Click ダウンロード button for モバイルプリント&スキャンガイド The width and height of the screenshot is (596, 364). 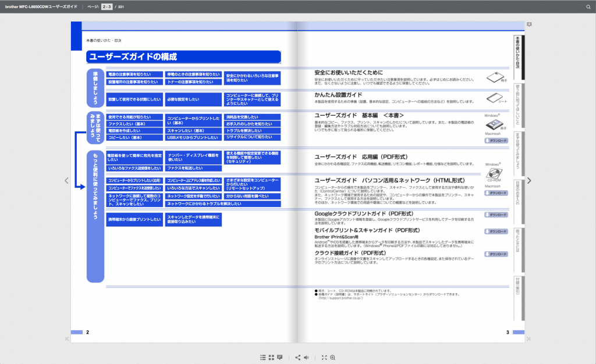496,231
